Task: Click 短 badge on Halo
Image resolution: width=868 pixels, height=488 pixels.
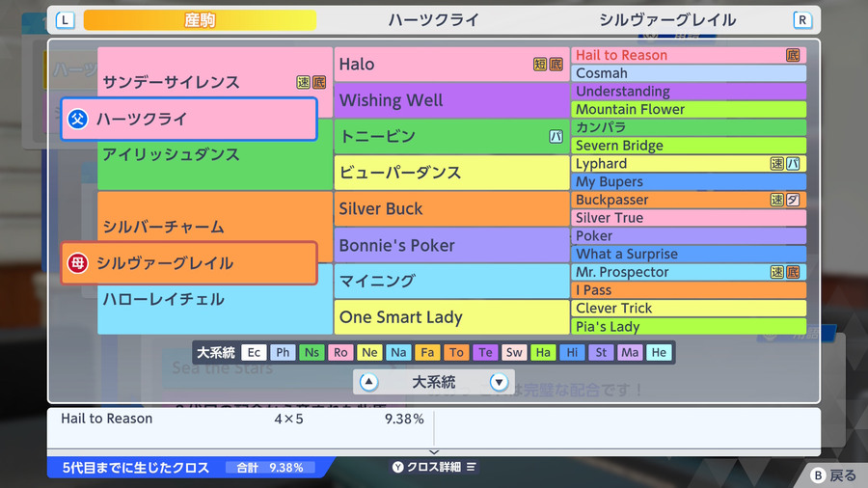Action: [540, 65]
